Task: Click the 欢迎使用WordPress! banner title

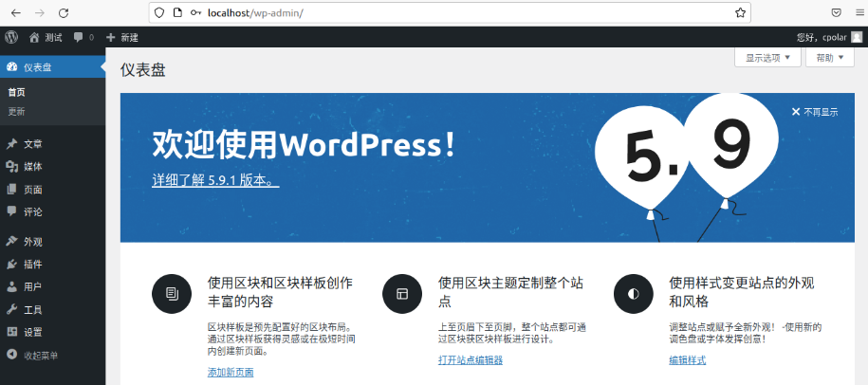Action: [x=304, y=145]
